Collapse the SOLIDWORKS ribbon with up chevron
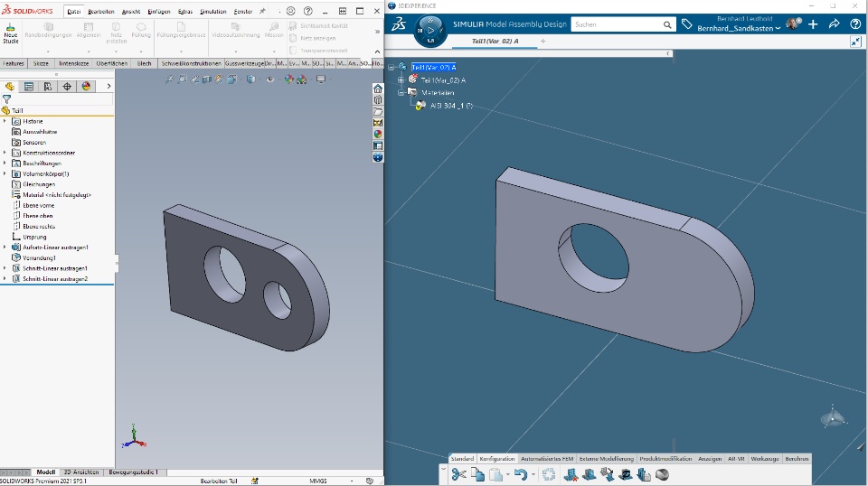 click(378, 51)
